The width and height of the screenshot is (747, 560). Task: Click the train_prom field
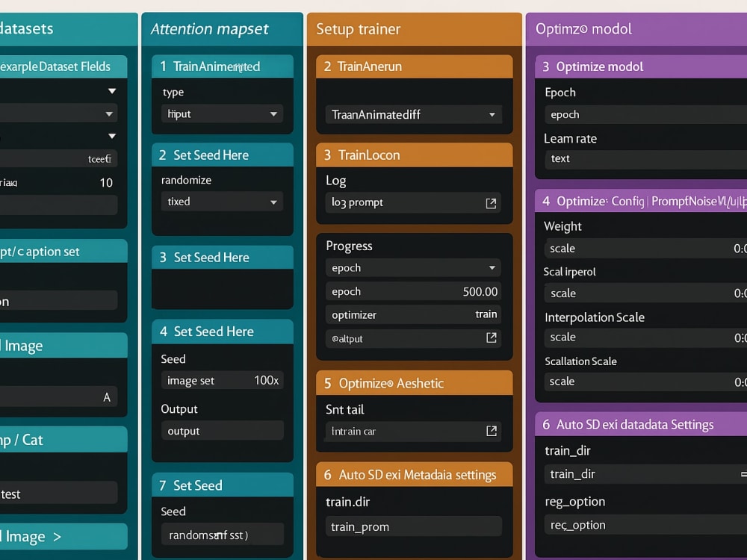[414, 526]
